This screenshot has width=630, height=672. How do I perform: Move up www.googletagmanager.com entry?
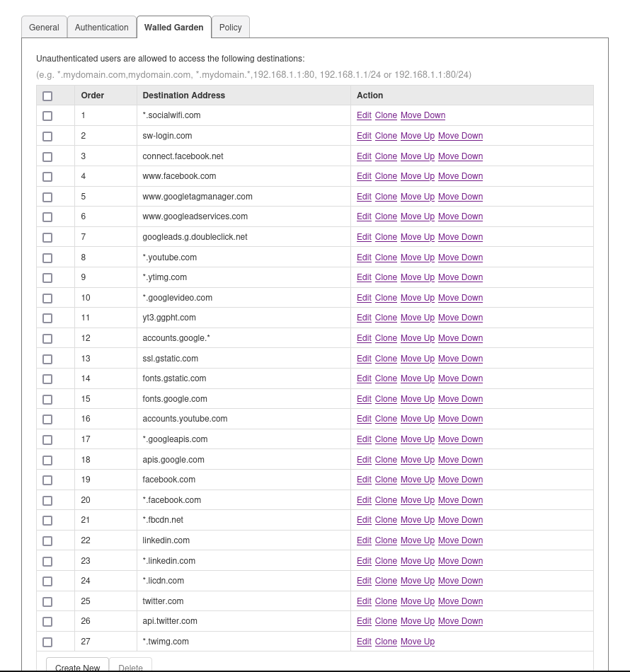(x=417, y=197)
